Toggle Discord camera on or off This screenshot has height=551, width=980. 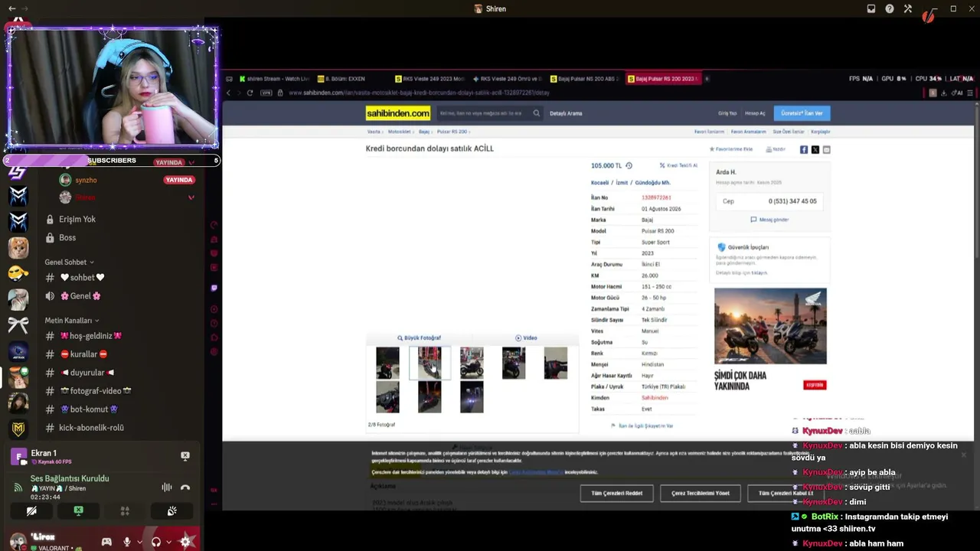coord(31,511)
